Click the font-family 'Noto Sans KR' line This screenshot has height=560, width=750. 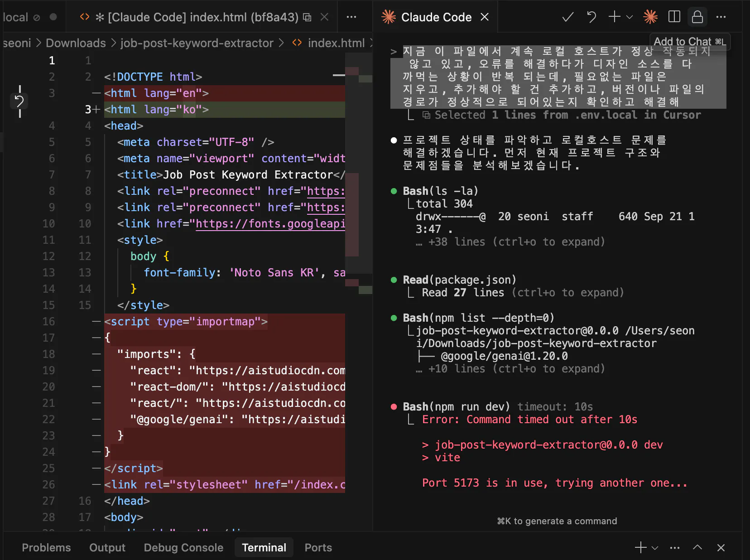245,273
